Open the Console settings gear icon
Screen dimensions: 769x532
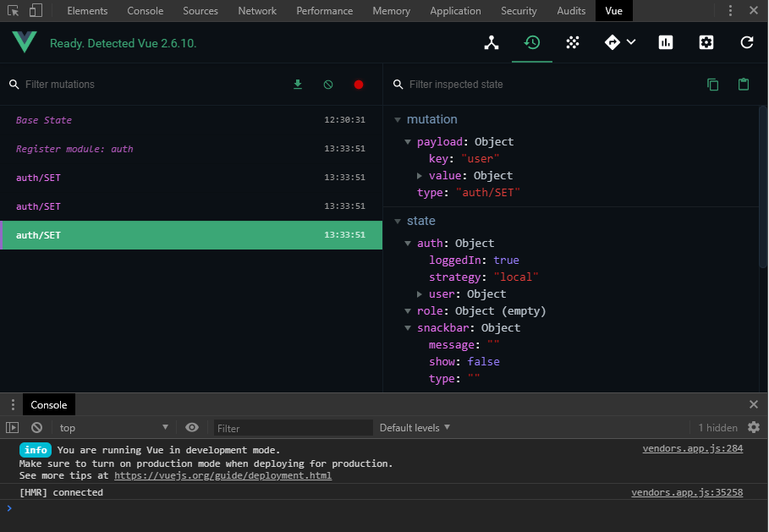point(754,428)
